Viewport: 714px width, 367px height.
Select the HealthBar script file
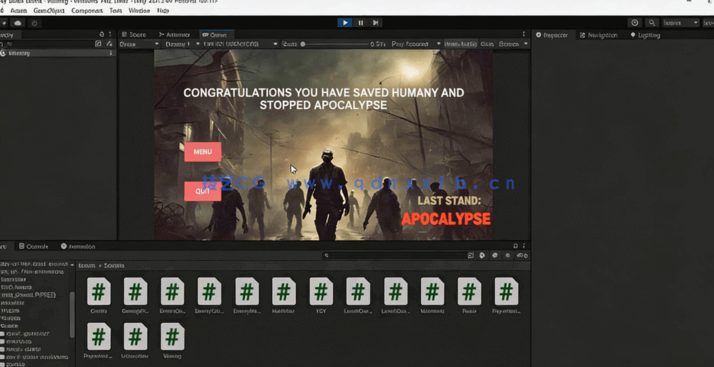(284, 296)
